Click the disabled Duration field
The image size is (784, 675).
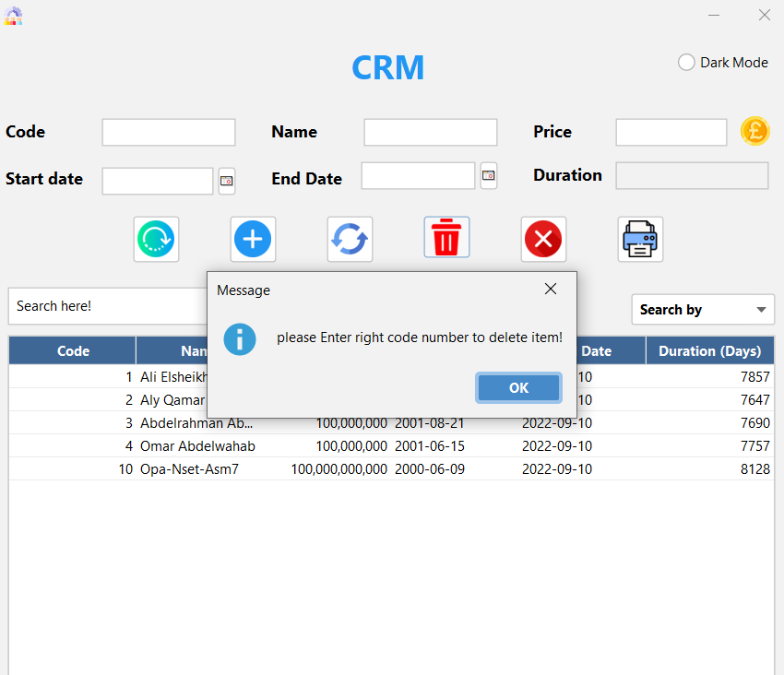tap(692, 175)
